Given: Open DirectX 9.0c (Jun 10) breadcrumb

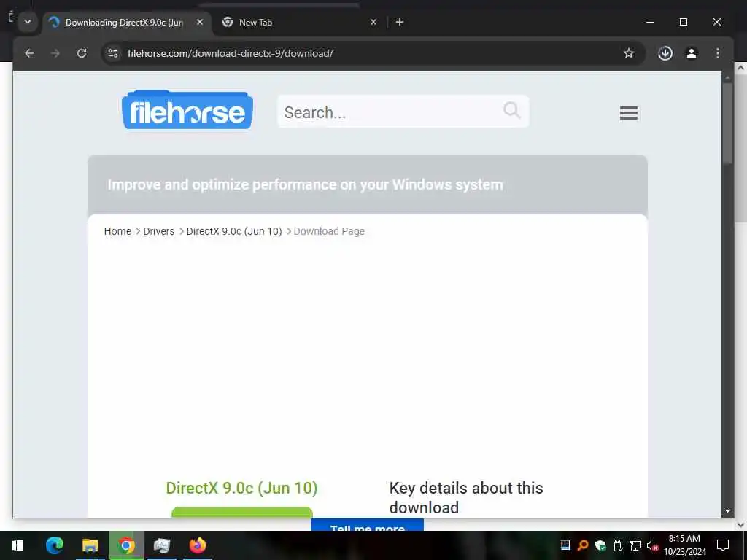Looking at the screenshot, I should tap(234, 231).
